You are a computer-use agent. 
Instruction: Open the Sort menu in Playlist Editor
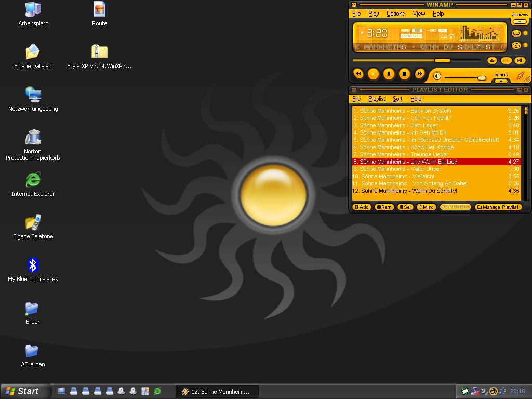coord(397,99)
